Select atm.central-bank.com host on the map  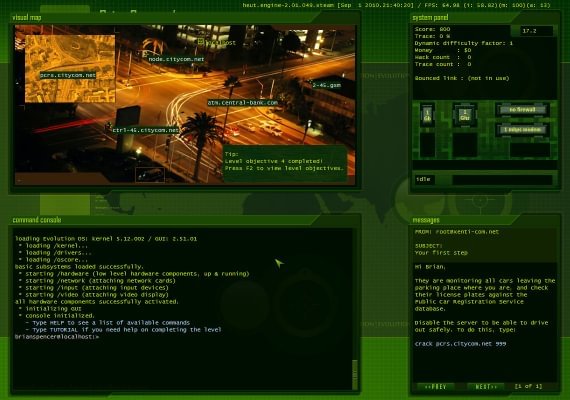(x=242, y=103)
